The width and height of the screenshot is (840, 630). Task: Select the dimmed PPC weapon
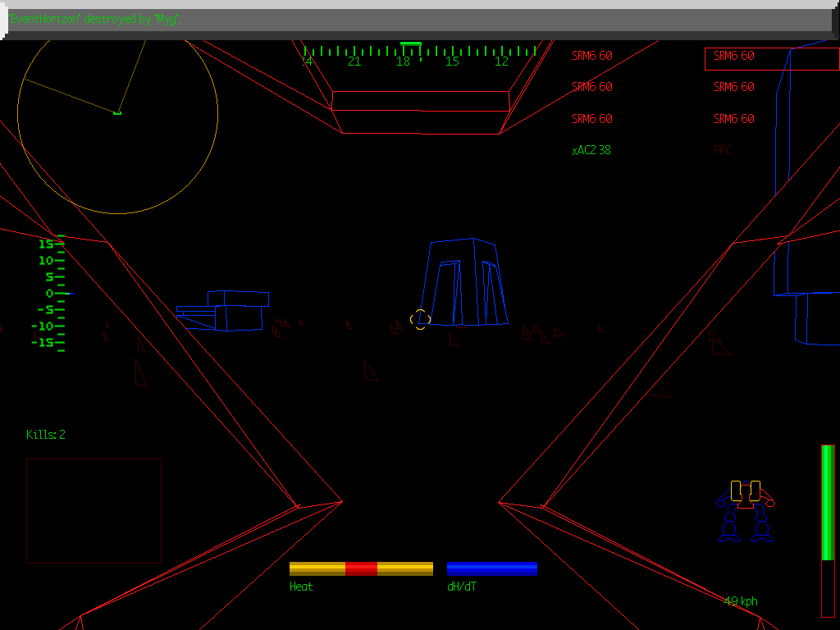click(x=722, y=150)
